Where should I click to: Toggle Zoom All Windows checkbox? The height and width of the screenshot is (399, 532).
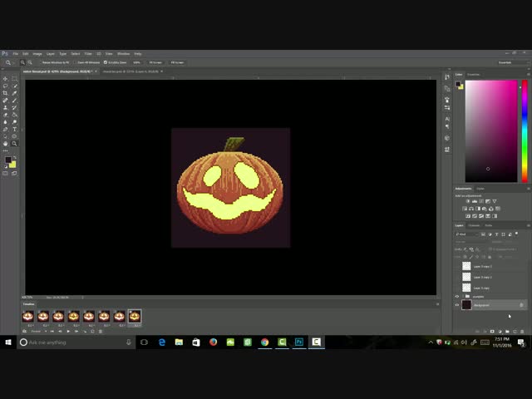pyautogui.click(x=76, y=62)
